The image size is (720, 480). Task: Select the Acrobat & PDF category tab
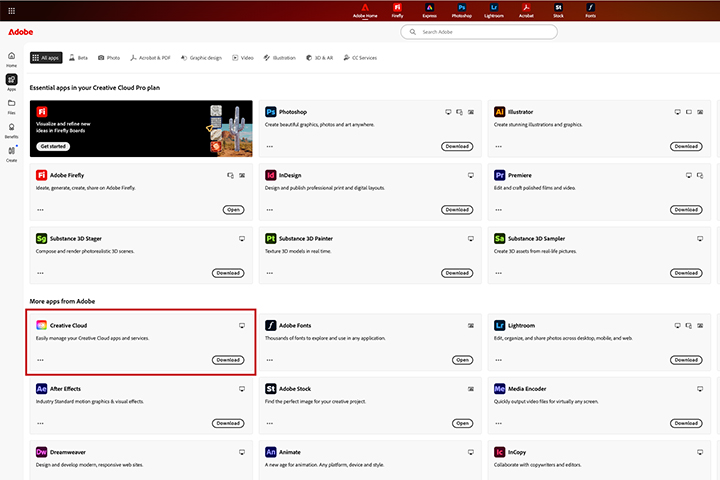pyautogui.click(x=152, y=58)
